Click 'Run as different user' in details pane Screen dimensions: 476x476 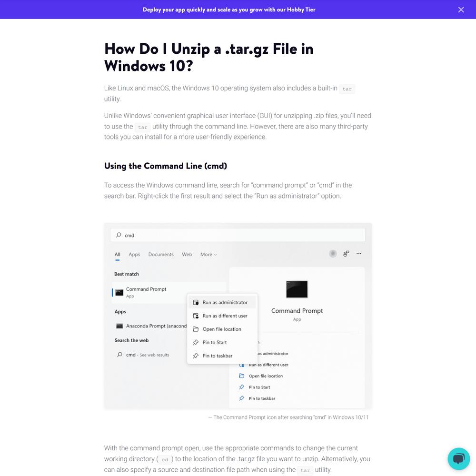pos(268,365)
